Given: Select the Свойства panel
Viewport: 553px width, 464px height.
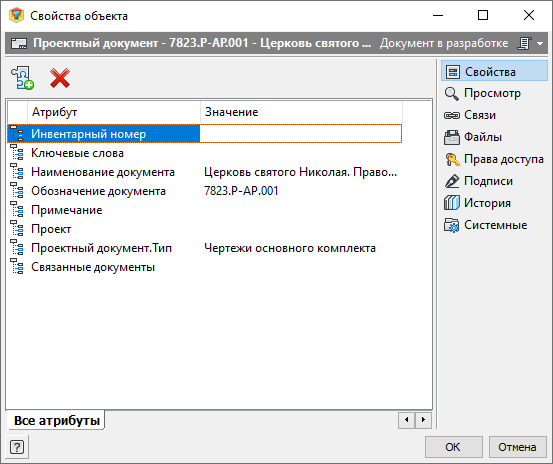Looking at the screenshot, I should pos(494,71).
